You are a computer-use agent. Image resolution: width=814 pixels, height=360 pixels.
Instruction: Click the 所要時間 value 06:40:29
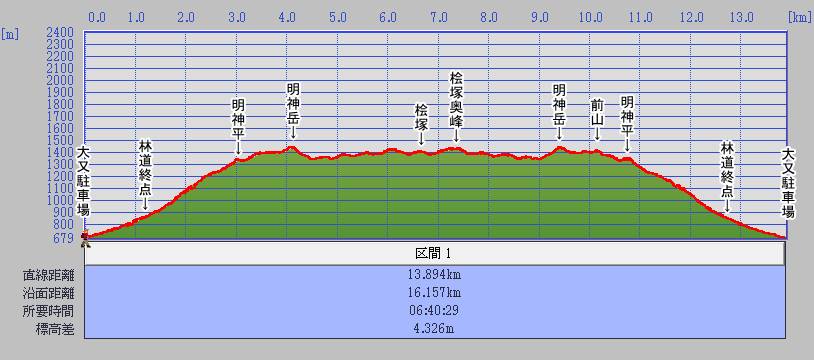click(435, 311)
